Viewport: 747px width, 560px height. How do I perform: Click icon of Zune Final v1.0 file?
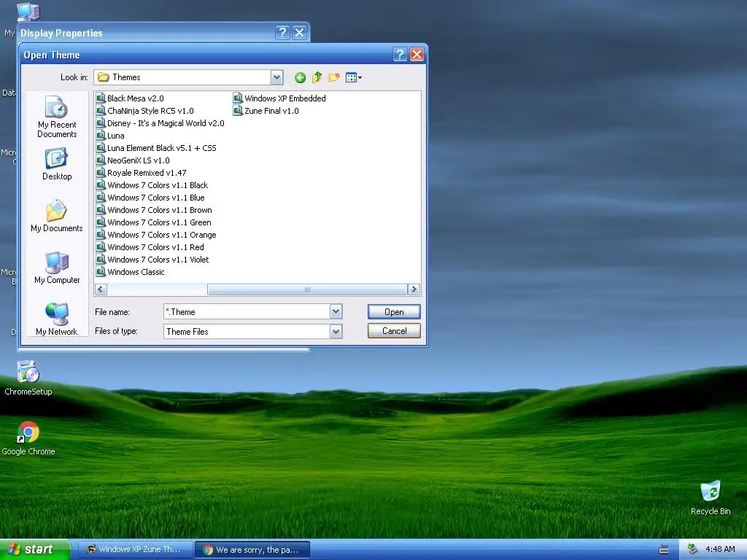238,111
